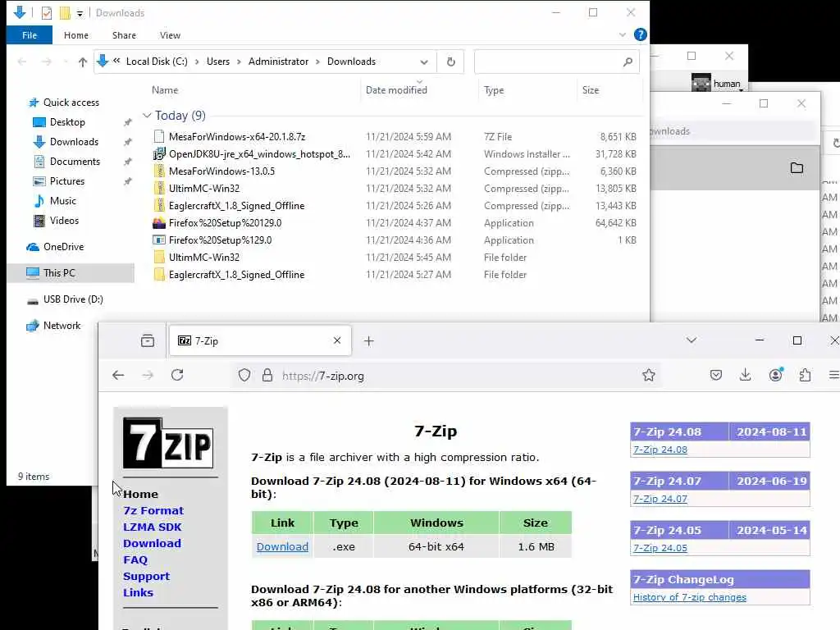Click the 64-bit x64 Download link
Screen dimensions: 840x630
(282, 546)
